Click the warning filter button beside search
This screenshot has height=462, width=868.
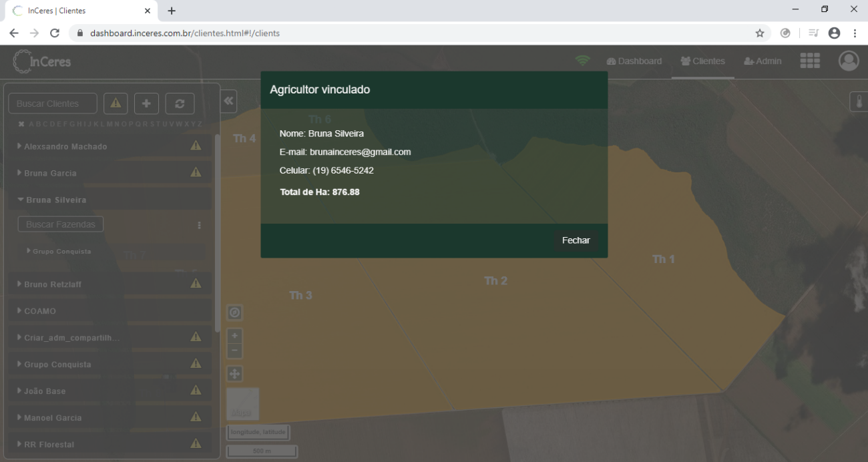pyautogui.click(x=116, y=103)
